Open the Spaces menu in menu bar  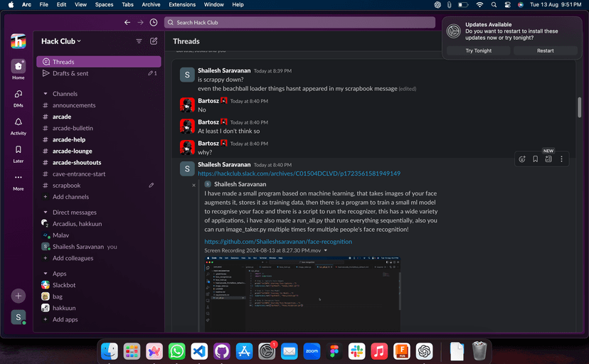[104, 4]
